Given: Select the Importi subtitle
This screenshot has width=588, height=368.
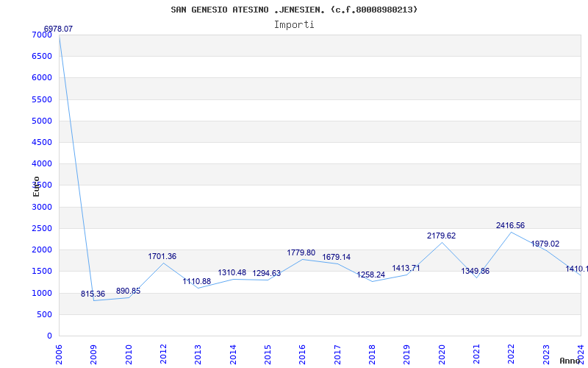Looking at the screenshot, I should click(294, 25).
